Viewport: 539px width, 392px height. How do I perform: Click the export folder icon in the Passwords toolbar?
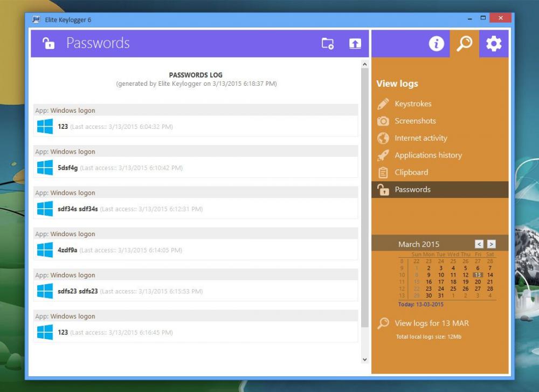tap(326, 44)
